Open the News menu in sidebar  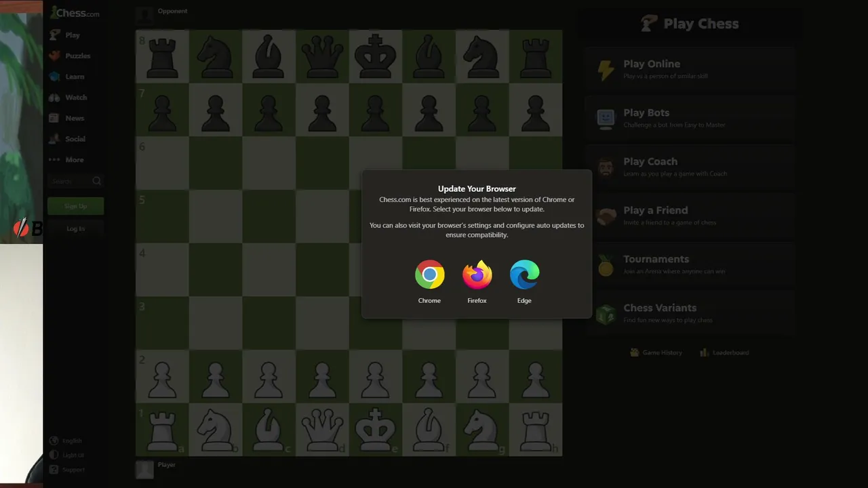pyautogui.click(x=66, y=118)
